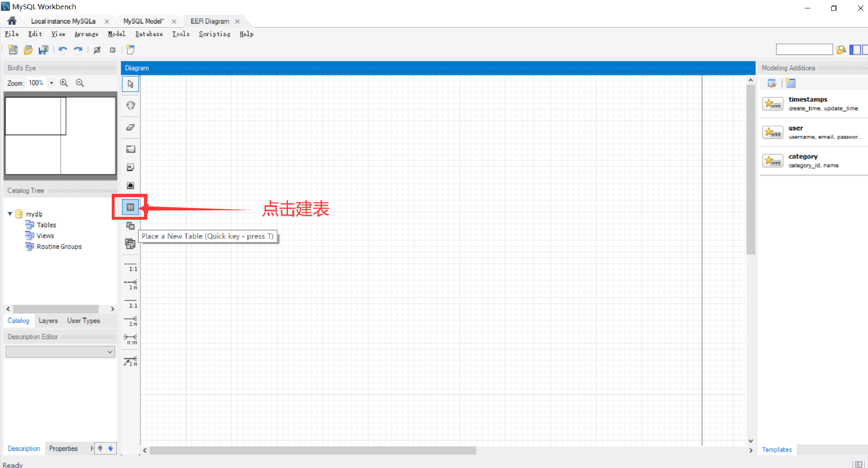Viewport: 868px width, 468px height.
Task: Select the Place a New View tool
Action: (x=130, y=226)
